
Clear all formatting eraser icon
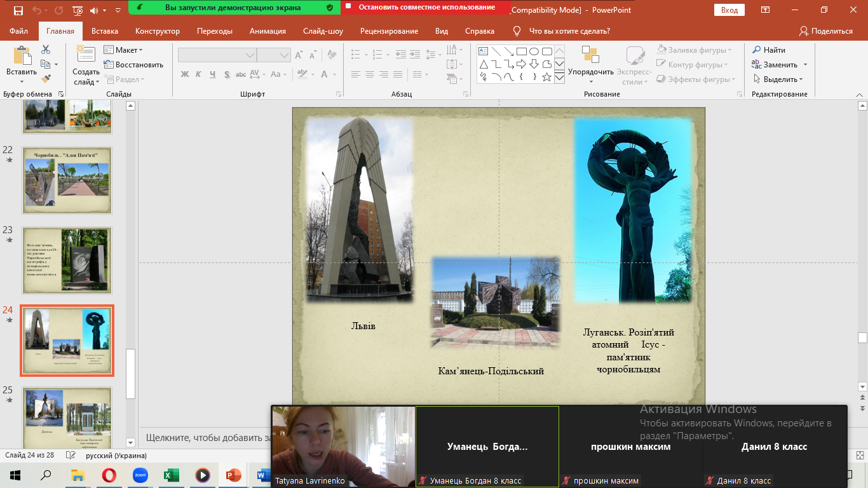tap(333, 55)
